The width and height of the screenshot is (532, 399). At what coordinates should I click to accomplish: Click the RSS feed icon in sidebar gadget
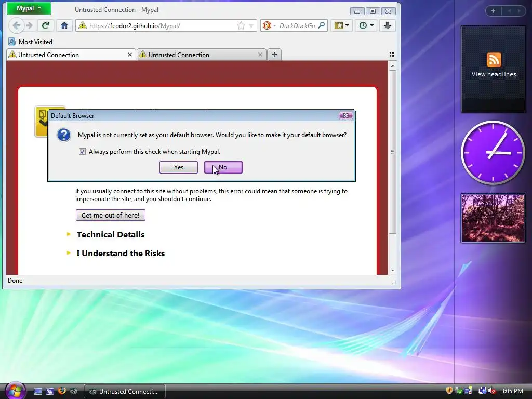tap(494, 60)
